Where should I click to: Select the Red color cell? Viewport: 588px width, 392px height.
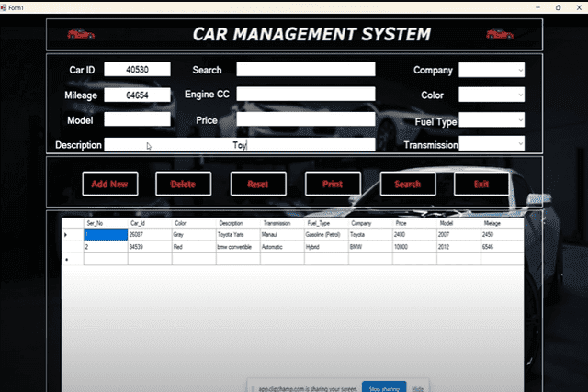[x=194, y=247]
